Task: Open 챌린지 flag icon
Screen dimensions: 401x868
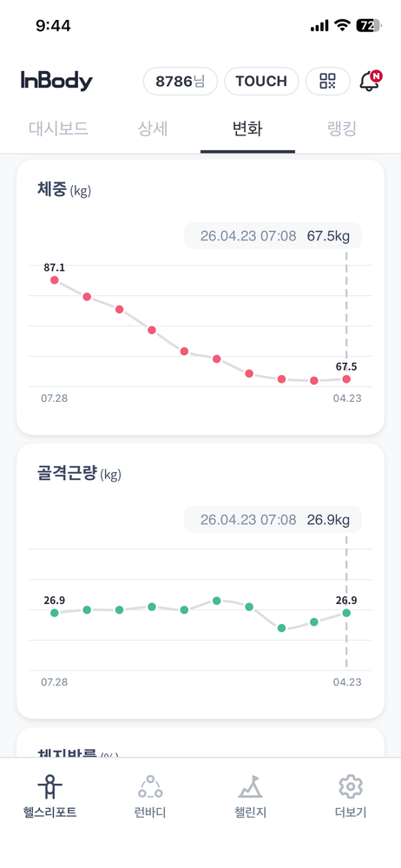Action: pos(250,786)
